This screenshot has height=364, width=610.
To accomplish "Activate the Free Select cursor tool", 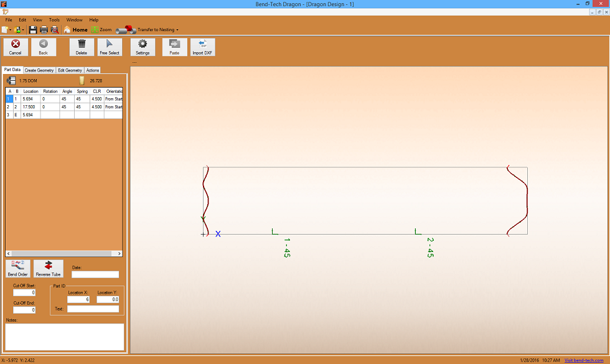I will pos(110,47).
